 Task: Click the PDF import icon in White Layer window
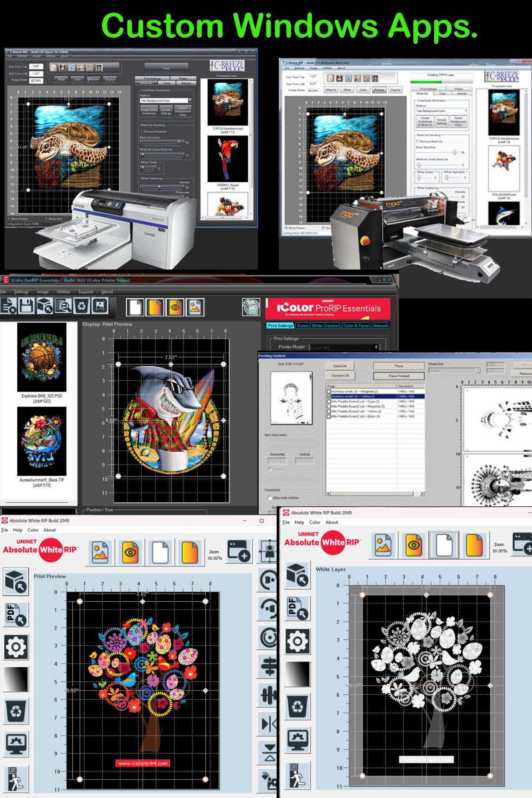297,608
